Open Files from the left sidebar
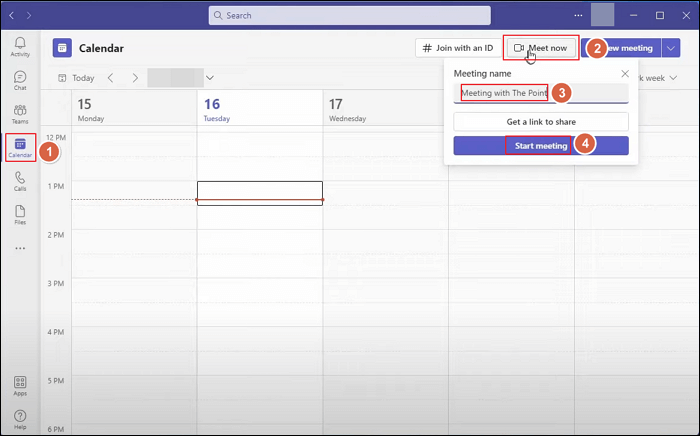 tap(20, 214)
